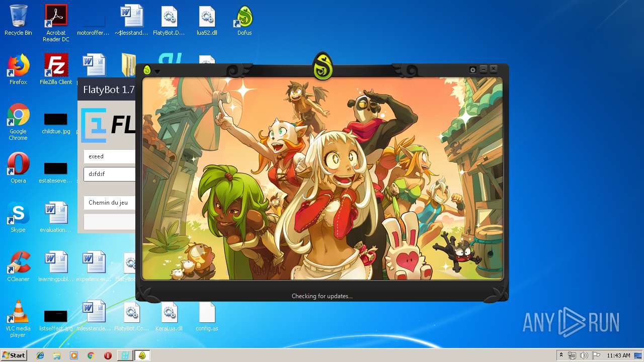Click the 'dsfdsf' field in FlatyBot window
This screenshot has height=362, width=644.
pos(110,174)
